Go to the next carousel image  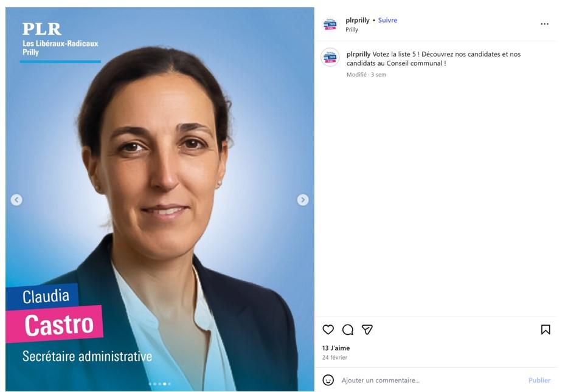pos(303,200)
